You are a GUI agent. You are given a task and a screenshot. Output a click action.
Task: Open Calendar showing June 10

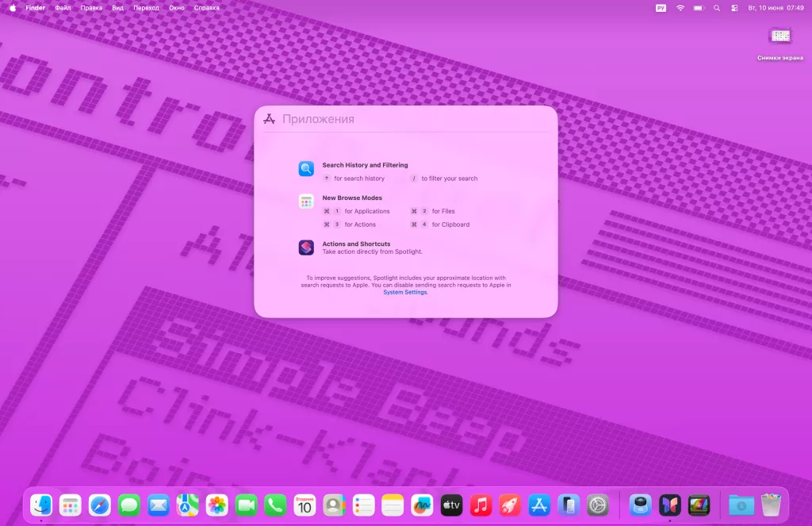(304, 505)
